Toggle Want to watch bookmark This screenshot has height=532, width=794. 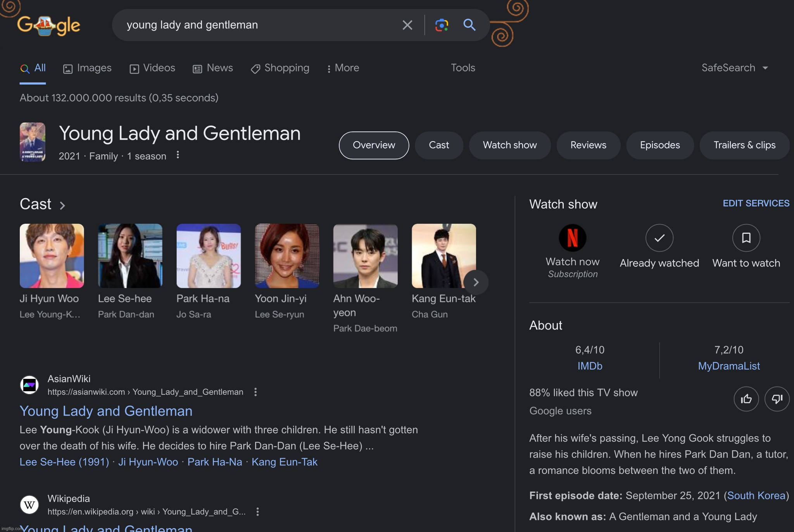(x=746, y=238)
